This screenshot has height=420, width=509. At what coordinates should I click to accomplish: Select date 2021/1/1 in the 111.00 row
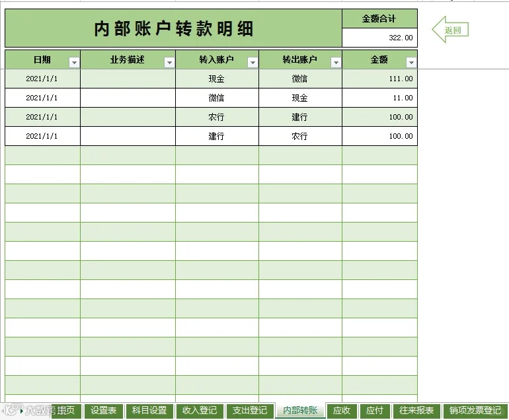(42, 79)
